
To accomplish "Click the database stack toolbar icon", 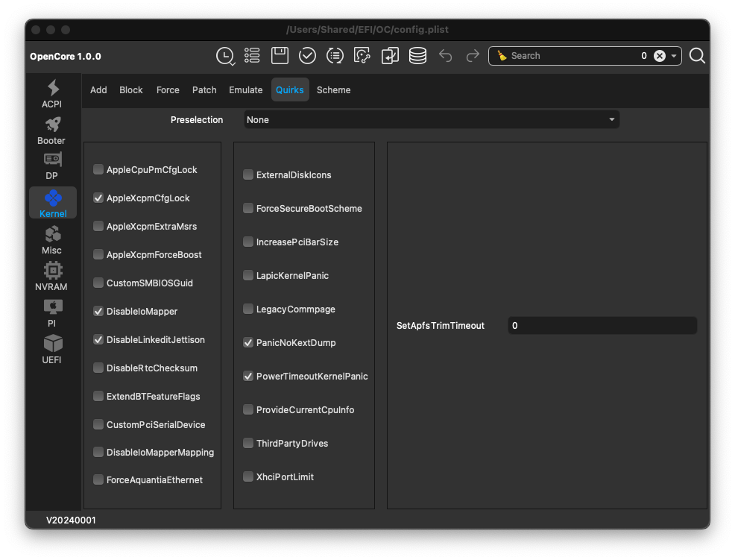I will click(x=417, y=56).
